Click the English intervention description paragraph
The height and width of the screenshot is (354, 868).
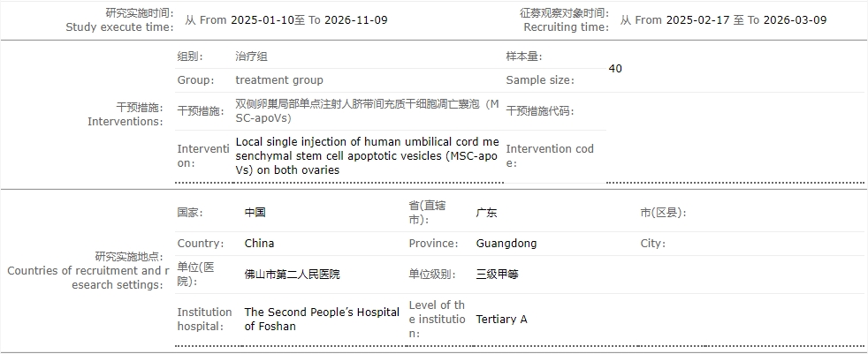[367, 156]
